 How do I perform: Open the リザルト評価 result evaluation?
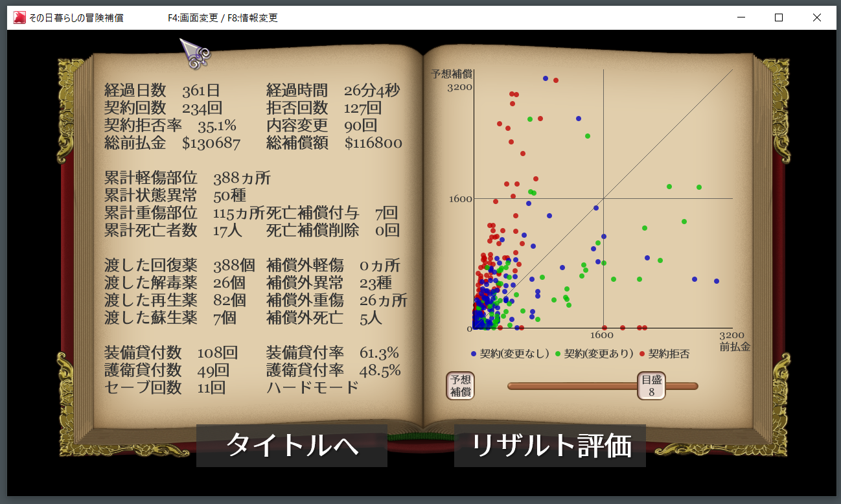[550, 446]
